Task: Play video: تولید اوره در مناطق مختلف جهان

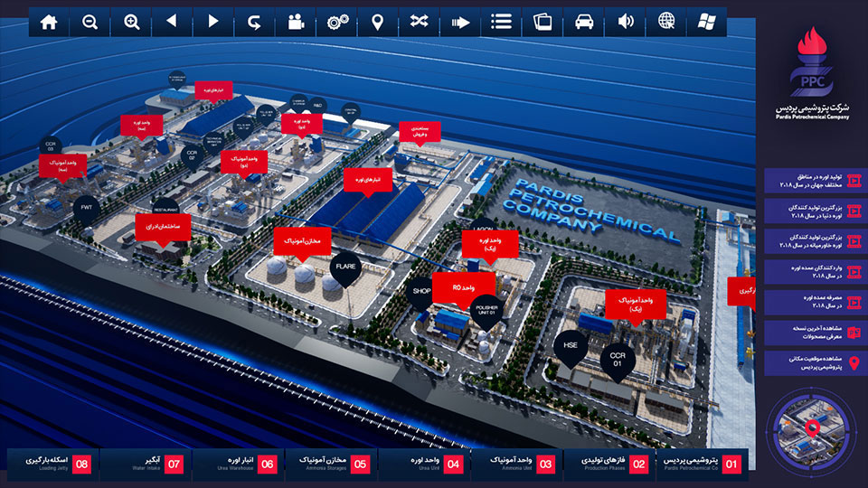Action: pyautogui.click(x=814, y=181)
